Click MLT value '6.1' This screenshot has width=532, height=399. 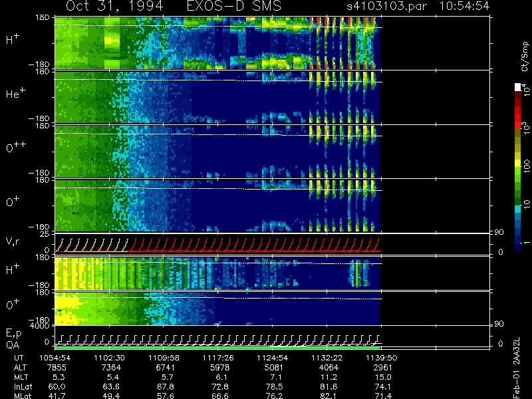click(x=221, y=377)
